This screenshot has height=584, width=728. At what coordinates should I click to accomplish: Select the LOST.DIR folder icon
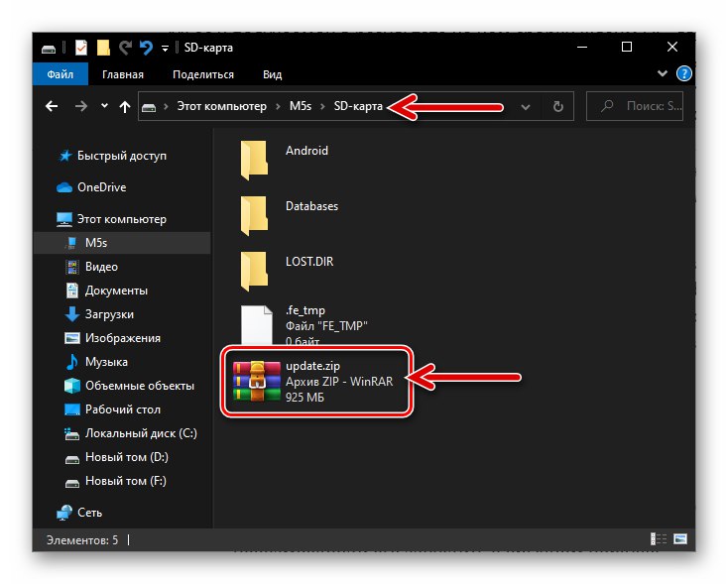(254, 271)
